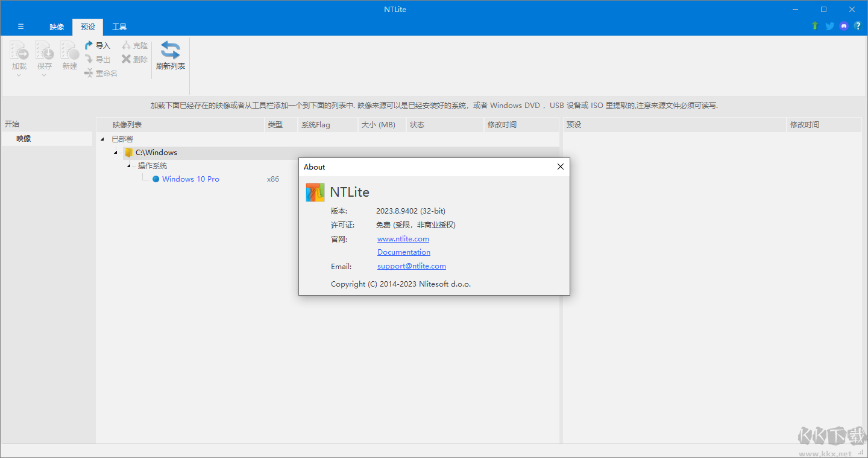Select the Windows 10 Pro entry
The height and width of the screenshot is (458, 868).
click(190, 179)
